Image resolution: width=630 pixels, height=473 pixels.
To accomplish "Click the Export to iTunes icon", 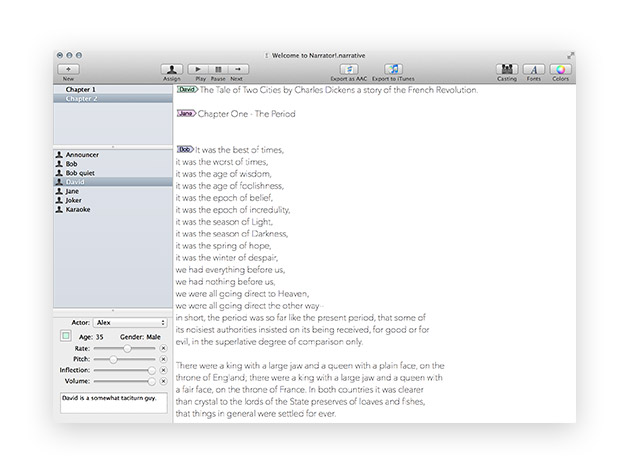I will [x=394, y=70].
